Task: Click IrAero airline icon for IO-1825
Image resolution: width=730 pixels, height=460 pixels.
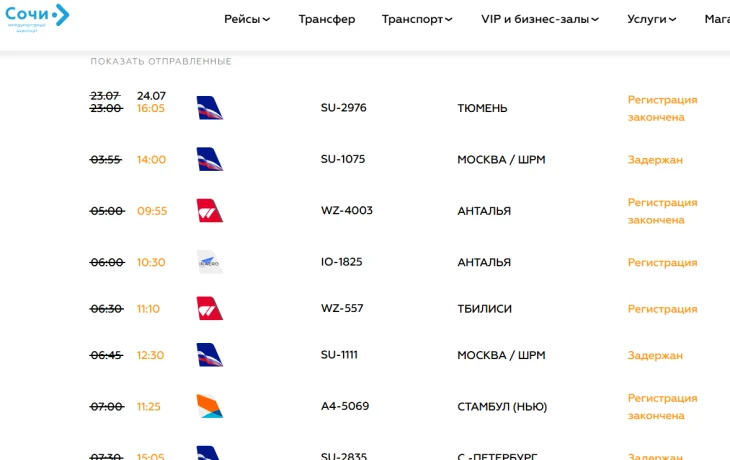Action: 210,262
